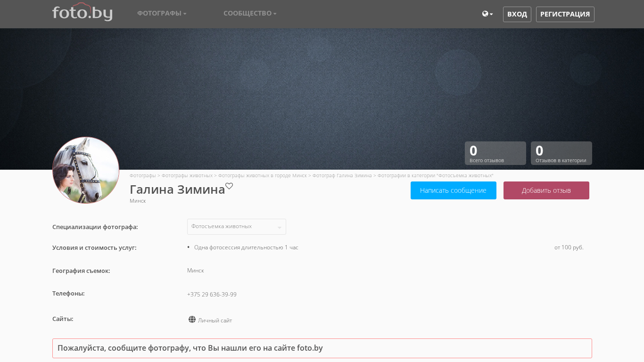The width and height of the screenshot is (644, 362).
Task: Click 'Одна фотосессия длительностью 1 час' text
Action: pos(246,247)
